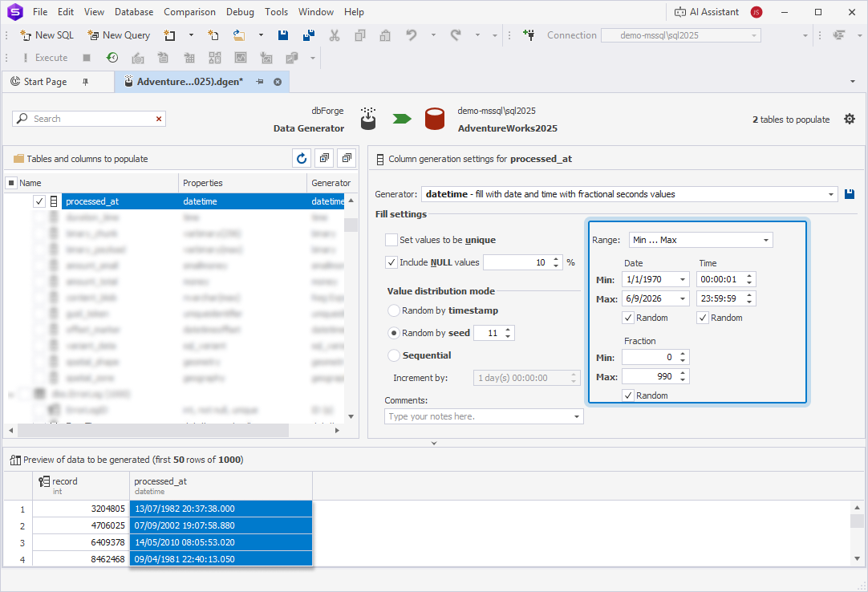Click the Save icon in main toolbar

click(x=283, y=34)
